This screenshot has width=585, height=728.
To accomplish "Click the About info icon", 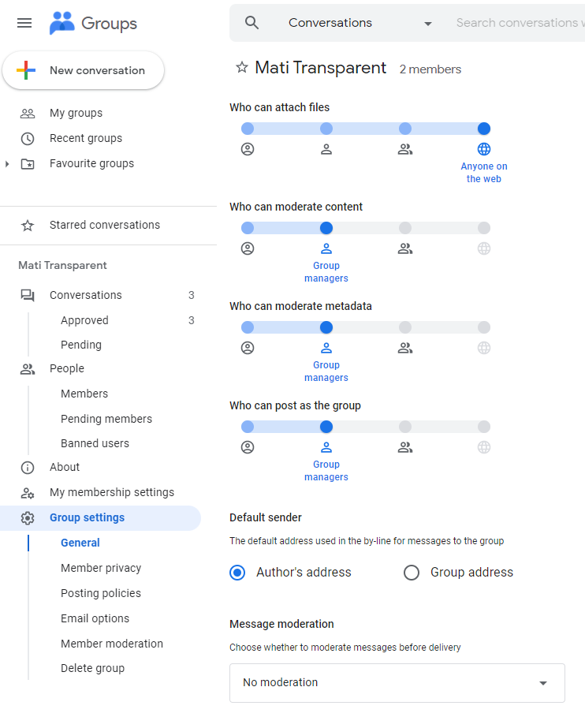I will [28, 467].
